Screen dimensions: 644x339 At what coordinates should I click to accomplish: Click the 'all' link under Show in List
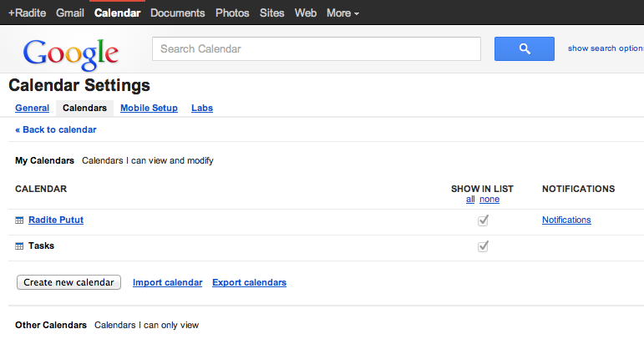(x=470, y=199)
